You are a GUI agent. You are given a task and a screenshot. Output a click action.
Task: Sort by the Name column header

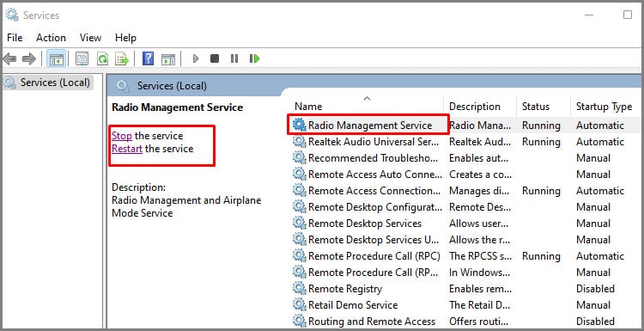click(x=308, y=107)
